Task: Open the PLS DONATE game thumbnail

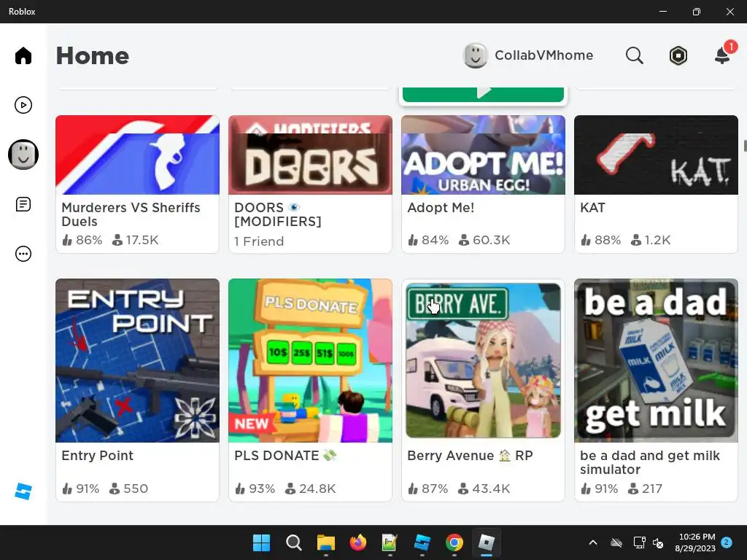Action: point(310,360)
